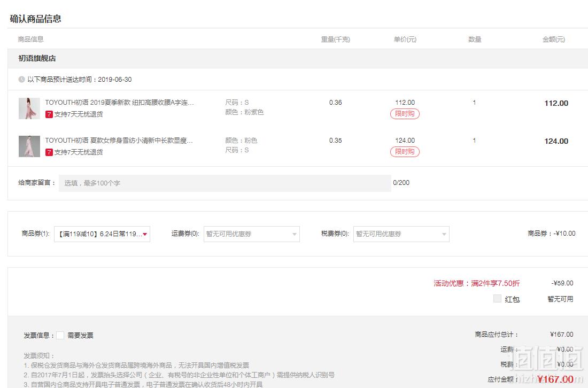
Task: Click the 商品应付总计 ¥167.00 value
Action: (x=561, y=335)
